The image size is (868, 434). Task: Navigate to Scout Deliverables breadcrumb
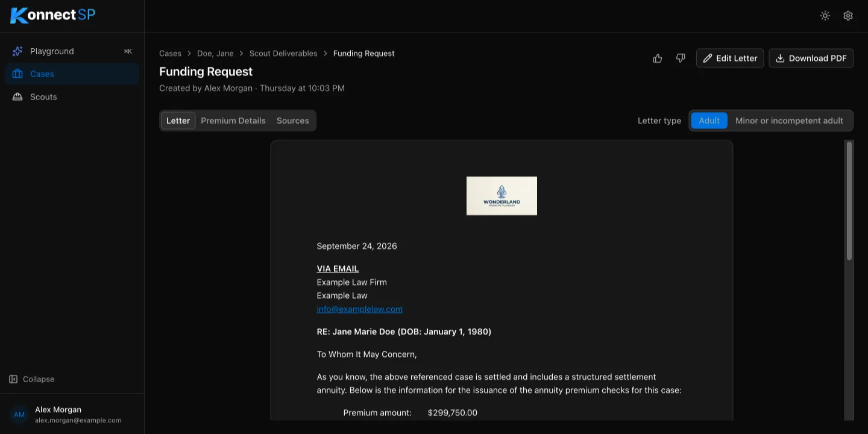pos(283,54)
